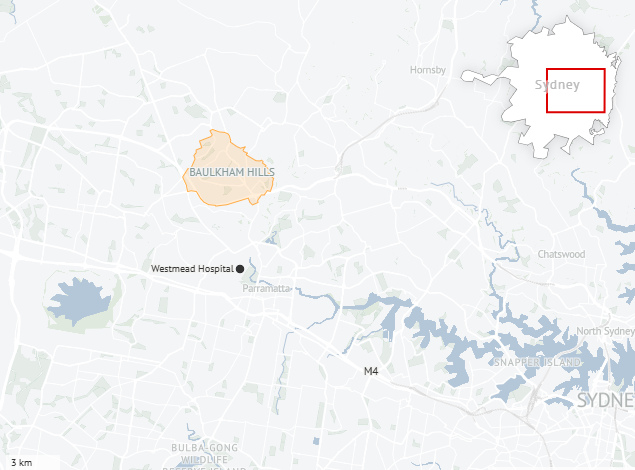Click the small blue square south of Parramatta
Image resolution: width=635 pixels, height=470 pixels.
316,441
